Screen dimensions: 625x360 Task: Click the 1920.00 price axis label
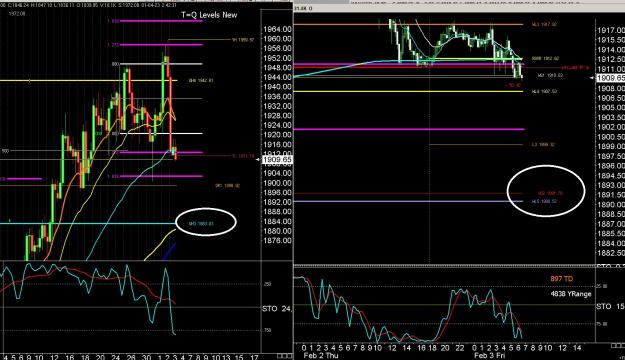tap(277, 135)
